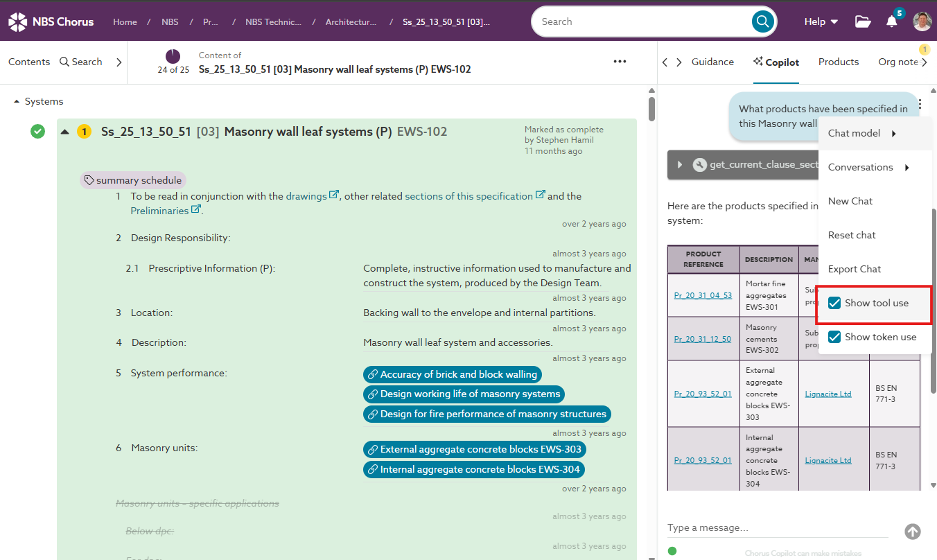Collapse the Masonry wall leaf systems clause
Screen dimensions: 937x560
click(65, 132)
